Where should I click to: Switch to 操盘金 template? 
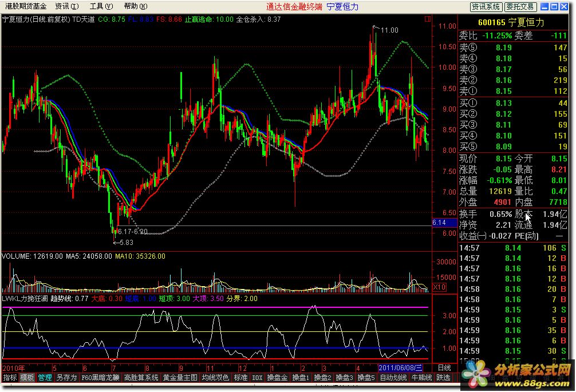click(277, 377)
